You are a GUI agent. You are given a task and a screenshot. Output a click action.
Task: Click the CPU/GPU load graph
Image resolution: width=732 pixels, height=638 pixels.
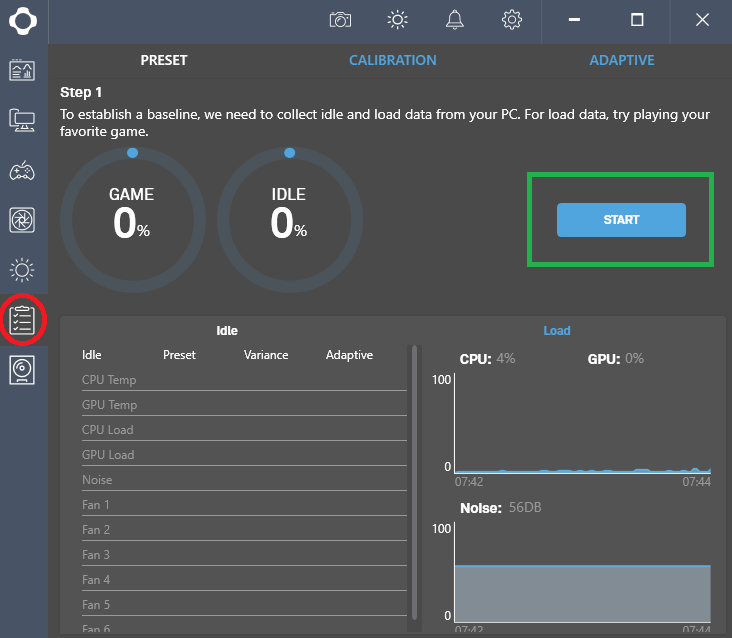583,423
